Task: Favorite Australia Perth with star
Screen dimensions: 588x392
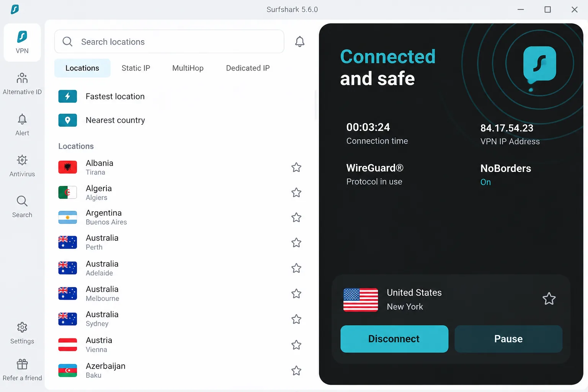Action: coord(296,243)
